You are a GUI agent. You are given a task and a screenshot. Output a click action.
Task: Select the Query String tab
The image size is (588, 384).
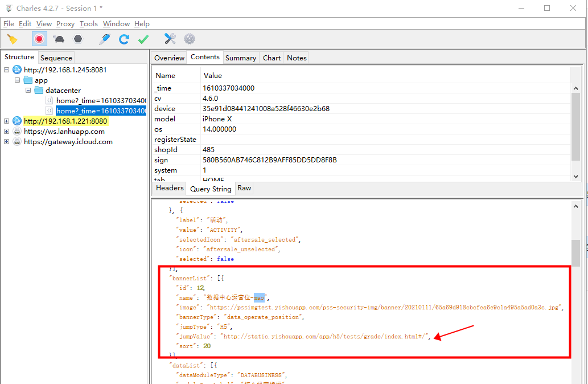click(x=211, y=189)
